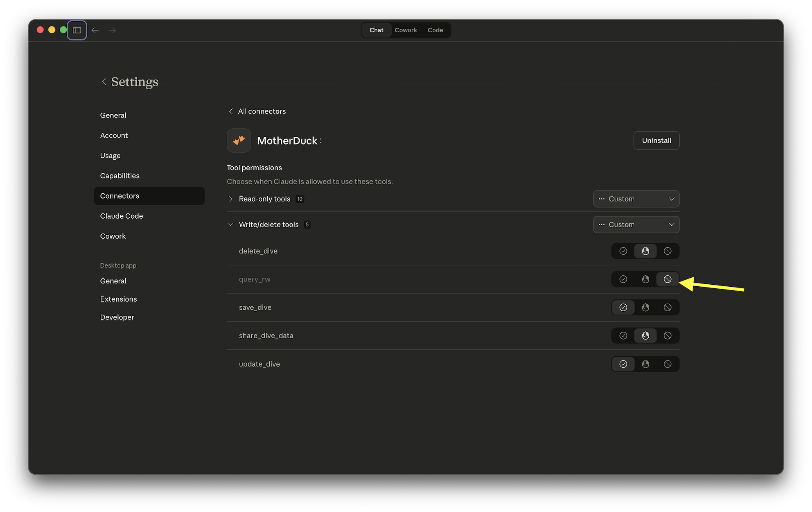This screenshot has height=512, width=812.
Task: Open Extensions settings
Action: [119, 299]
